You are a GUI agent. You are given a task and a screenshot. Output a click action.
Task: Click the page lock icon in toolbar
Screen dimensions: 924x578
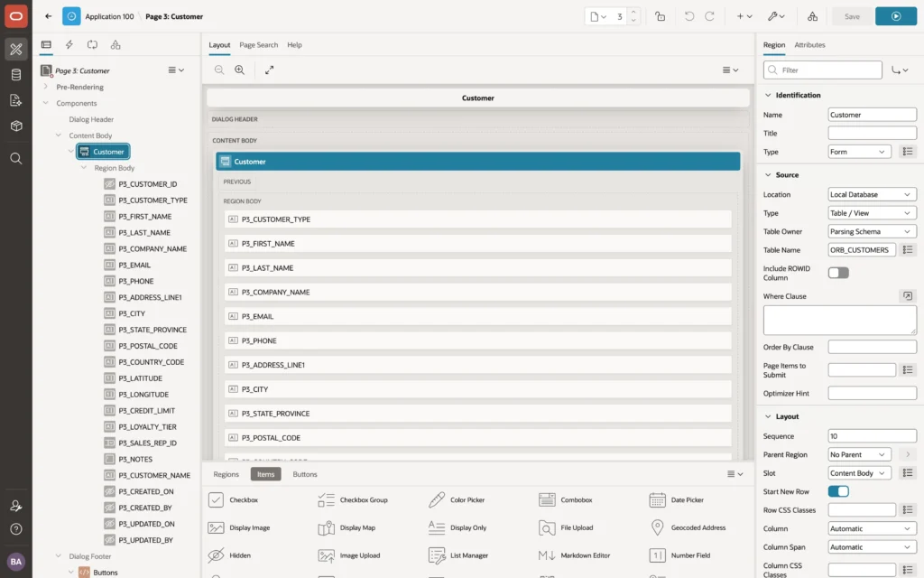pos(660,16)
